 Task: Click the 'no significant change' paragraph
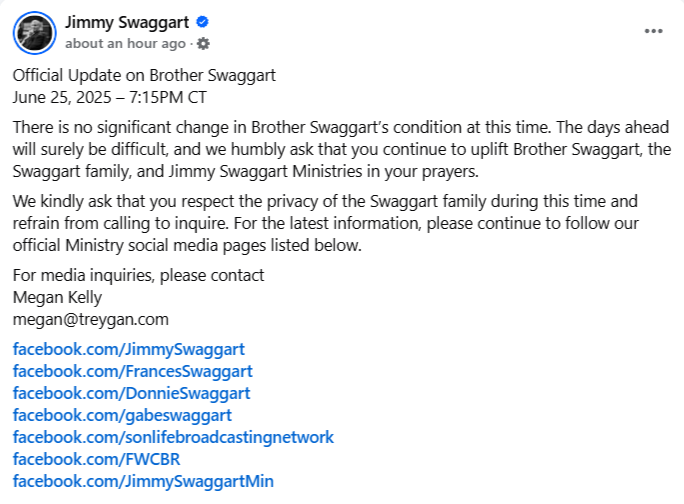pos(342,149)
